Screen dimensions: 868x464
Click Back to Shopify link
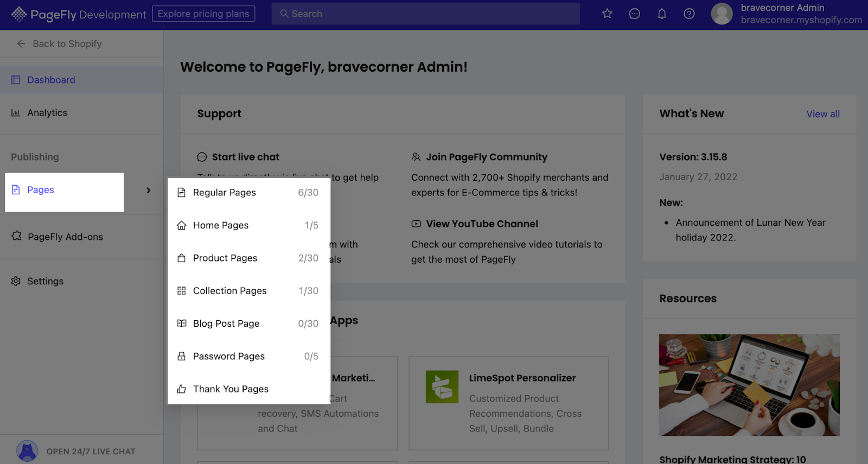(67, 43)
